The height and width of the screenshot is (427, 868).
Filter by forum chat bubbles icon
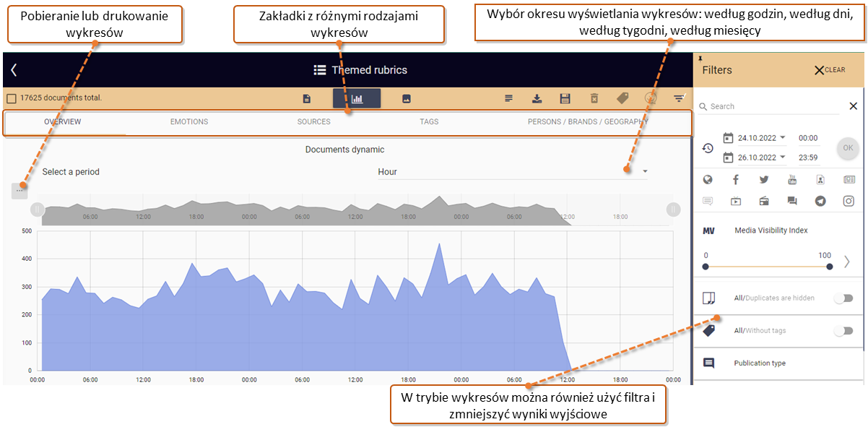coord(792,202)
